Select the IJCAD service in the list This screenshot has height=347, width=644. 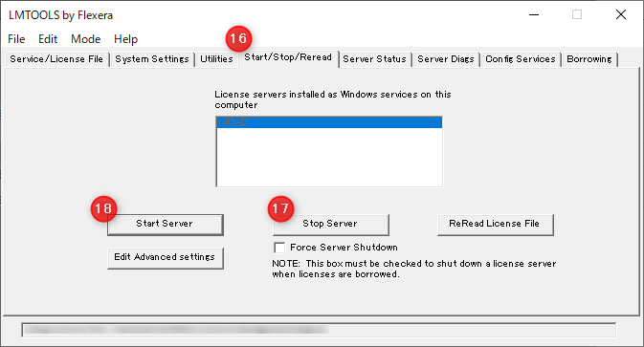coord(329,122)
